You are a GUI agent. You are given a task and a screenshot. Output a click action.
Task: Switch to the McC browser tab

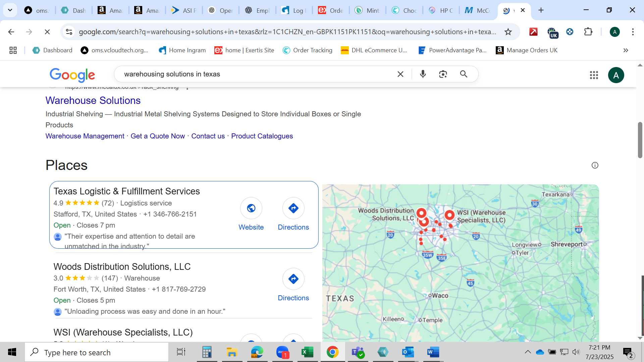(x=478, y=10)
